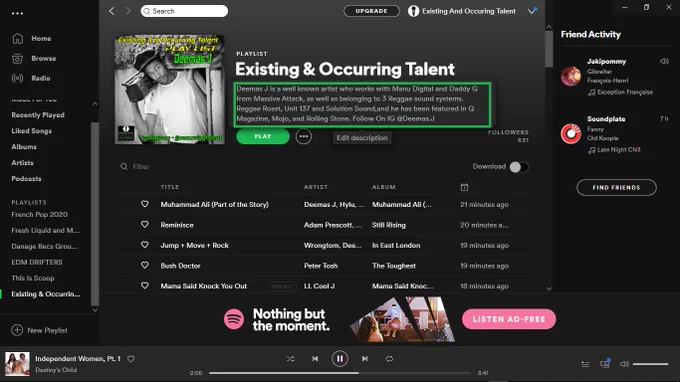Open the Fresh Liquid and M... playlist
Viewport: 680px width, 382px height.
tap(45, 230)
